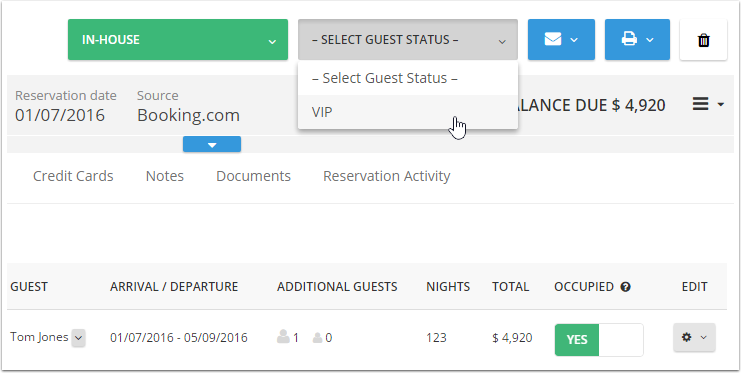Open the Notes tab
The image size is (741, 373).
pos(165,176)
